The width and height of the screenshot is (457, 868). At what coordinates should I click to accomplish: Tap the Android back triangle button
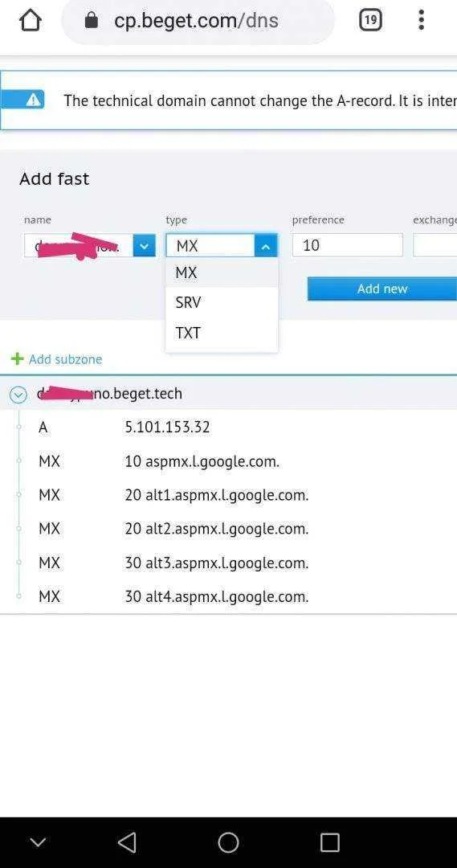(x=127, y=842)
